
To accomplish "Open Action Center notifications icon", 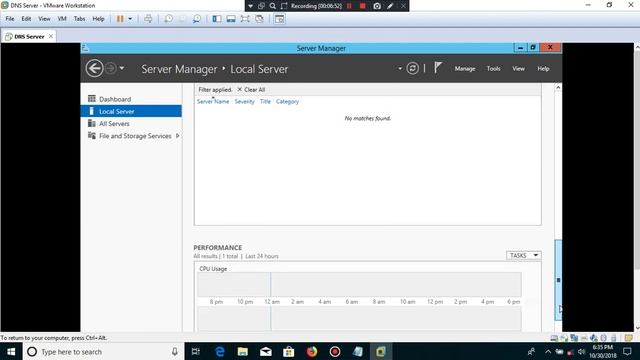I will pyautogui.click(x=627, y=351).
